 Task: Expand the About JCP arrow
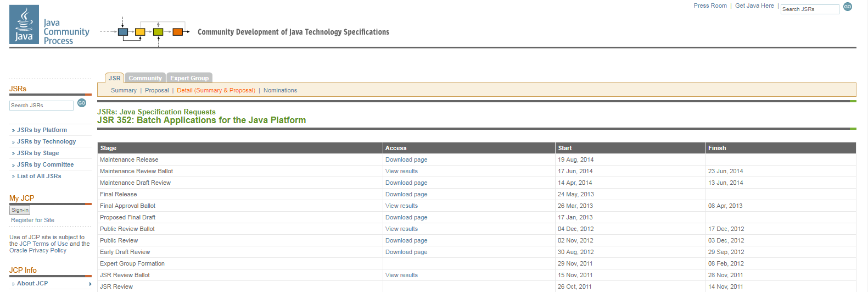click(x=90, y=284)
